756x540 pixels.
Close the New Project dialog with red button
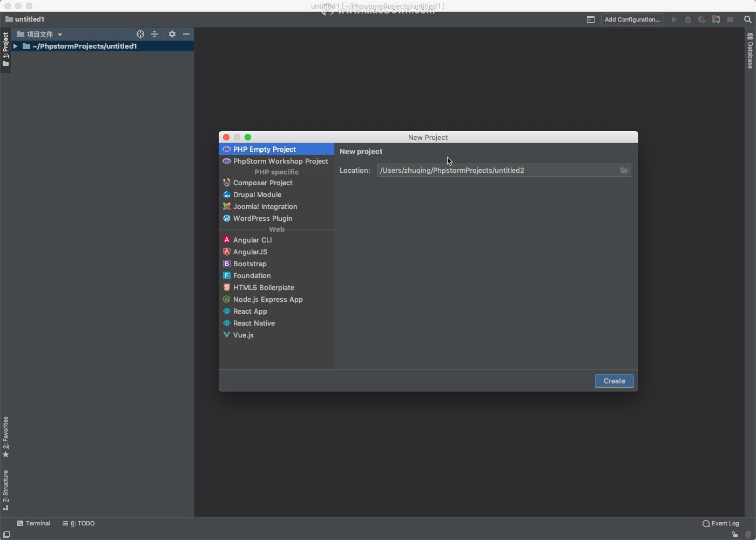(226, 137)
